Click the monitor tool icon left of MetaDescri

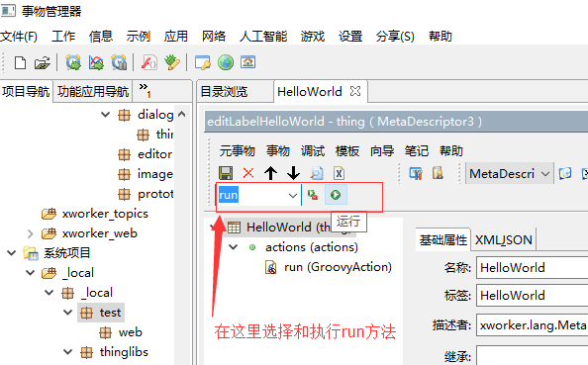click(x=415, y=173)
